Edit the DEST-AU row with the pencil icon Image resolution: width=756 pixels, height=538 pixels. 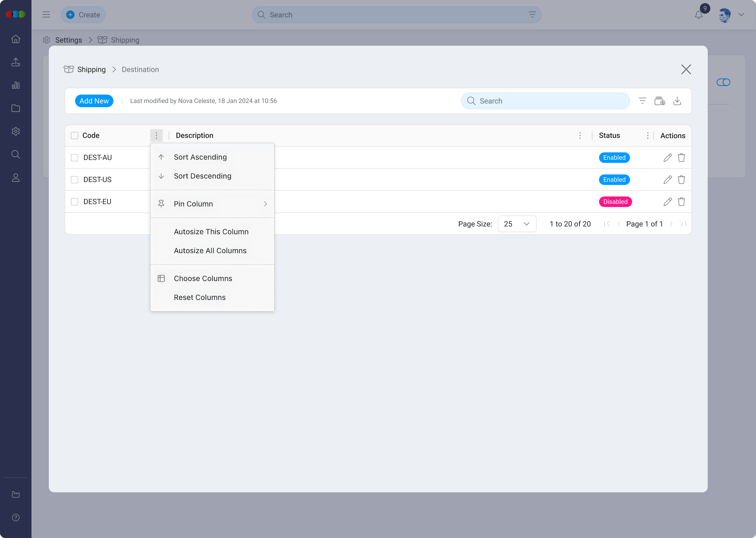668,157
